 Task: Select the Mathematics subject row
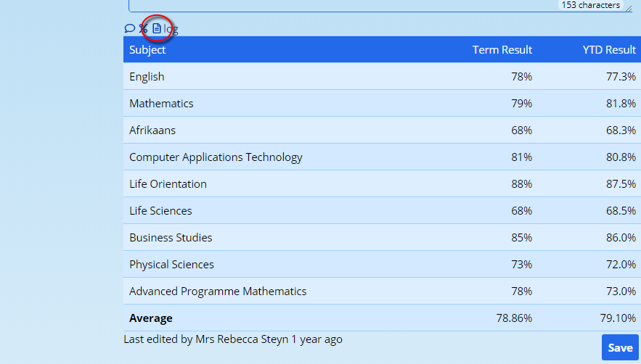(161, 104)
